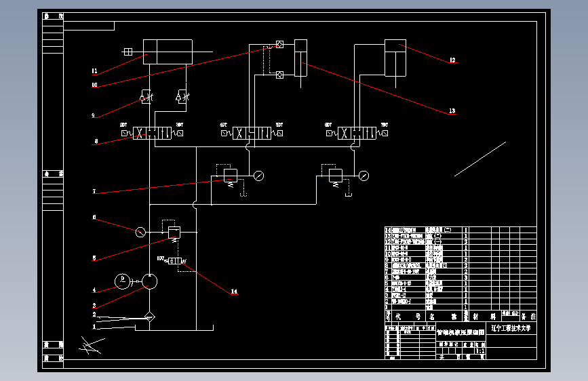Select the 1DT two-position solenoid valve
Screen dimensions: 588x381
[174, 260]
